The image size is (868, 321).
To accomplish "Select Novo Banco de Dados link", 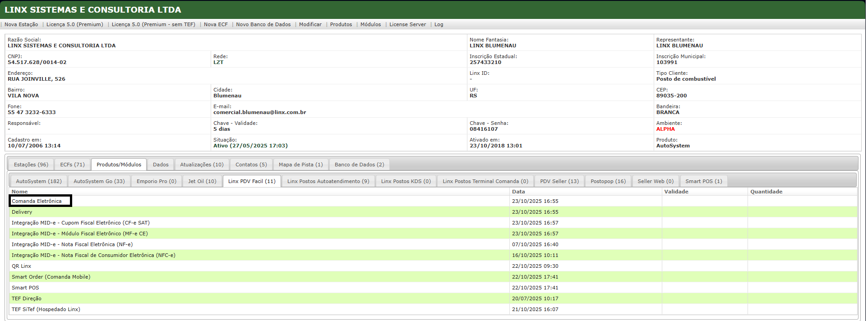I will (263, 24).
